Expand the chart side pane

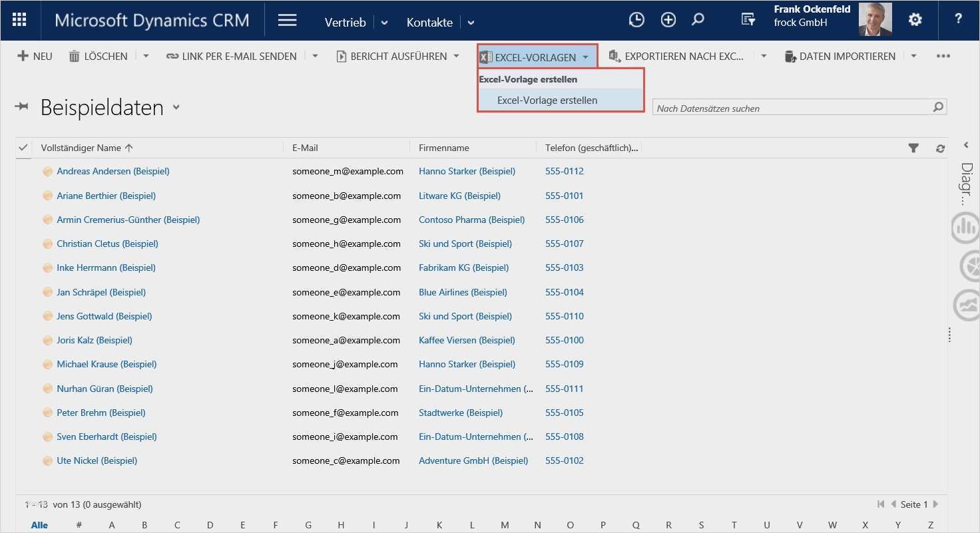[x=966, y=145]
